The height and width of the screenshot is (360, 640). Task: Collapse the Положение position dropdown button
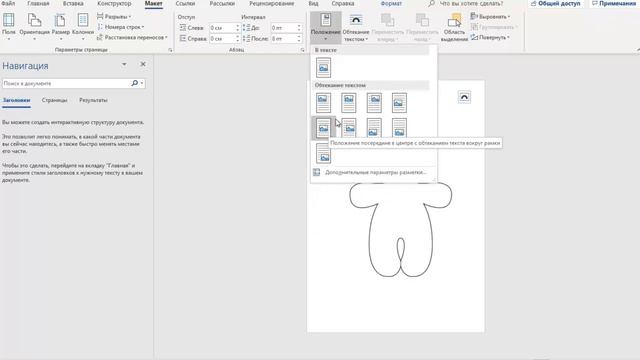[325, 27]
